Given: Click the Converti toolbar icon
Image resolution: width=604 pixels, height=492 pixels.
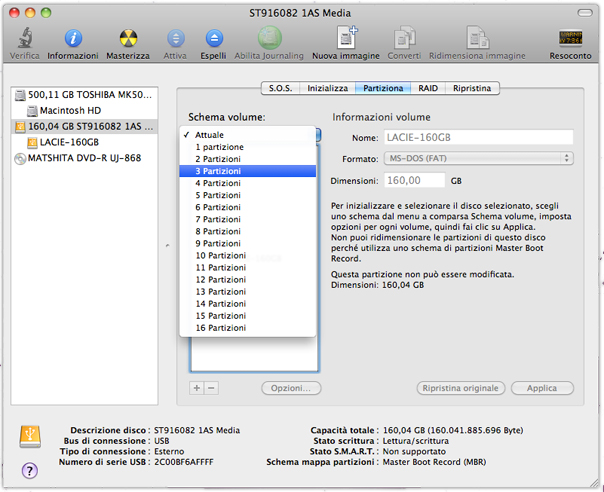Looking at the screenshot, I should pyautogui.click(x=404, y=38).
